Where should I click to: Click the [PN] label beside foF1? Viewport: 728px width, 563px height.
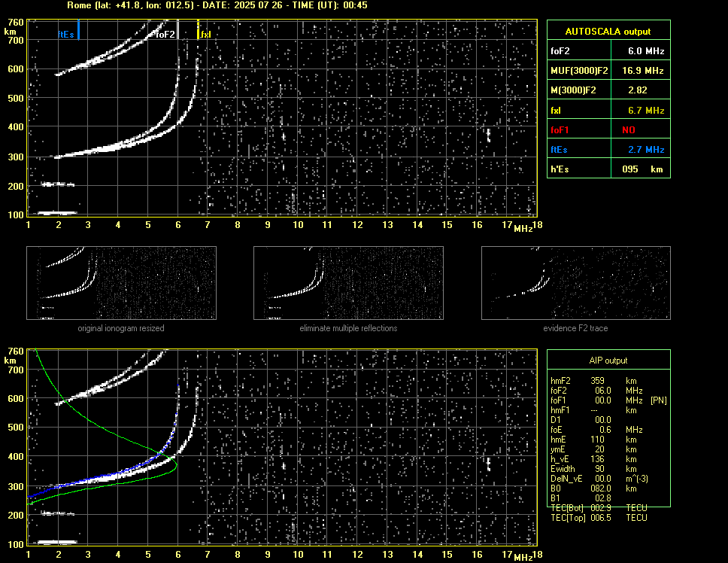(x=659, y=400)
